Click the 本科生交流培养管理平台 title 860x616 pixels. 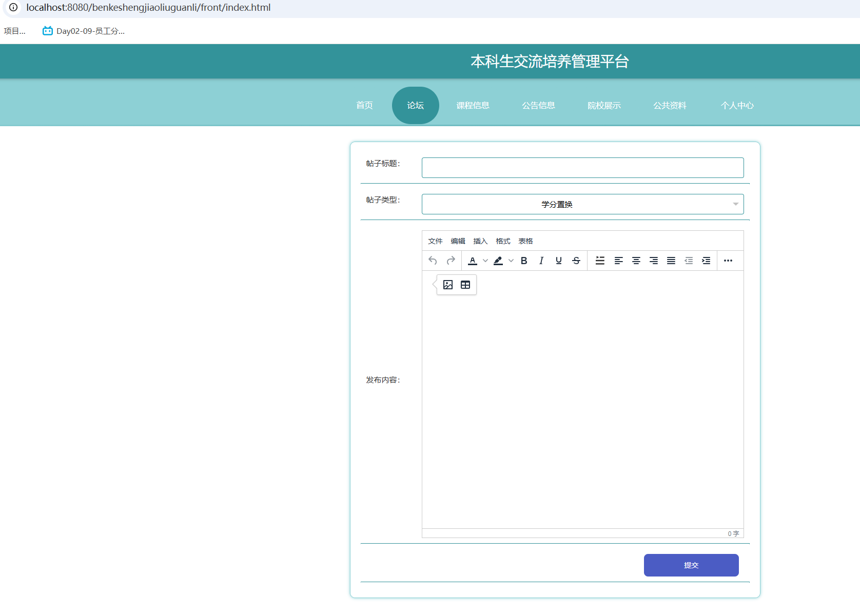click(x=550, y=62)
